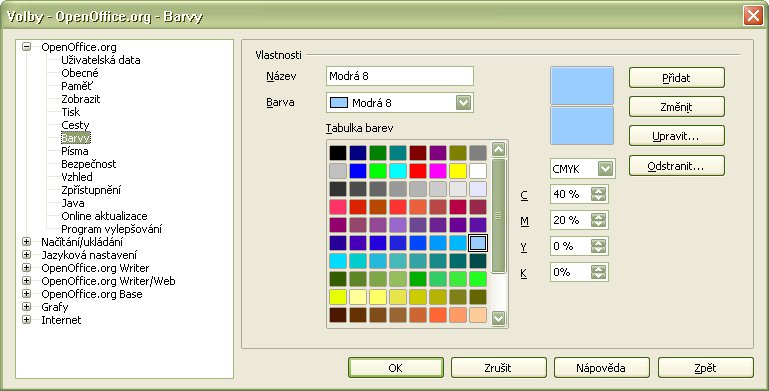Open the Barva color dropdown

click(x=463, y=103)
